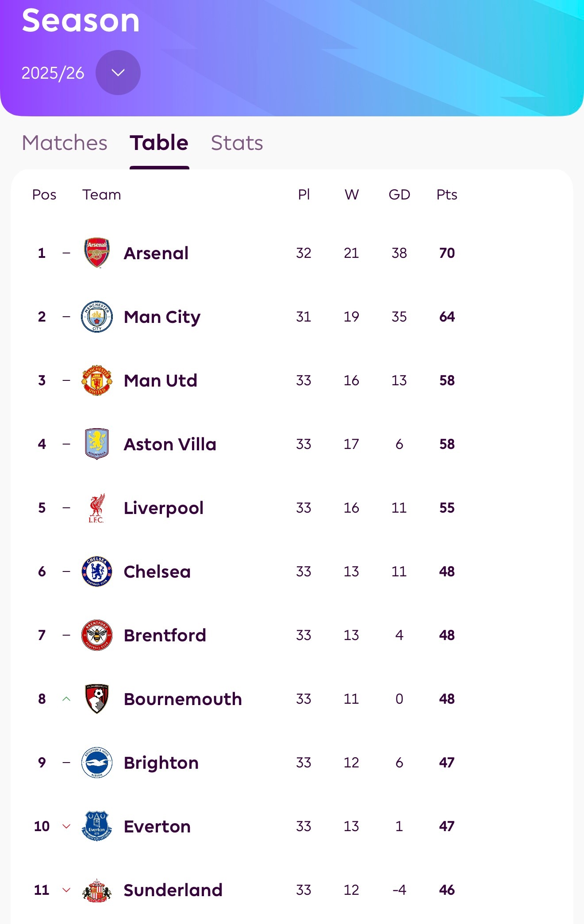The height and width of the screenshot is (924, 584).
Task: Click the Arsenal club crest
Action: coord(97,253)
